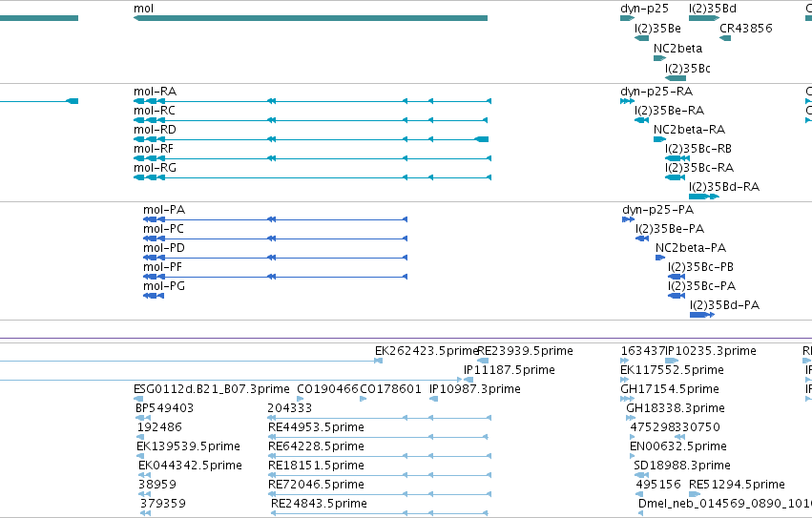Click the EK262423.5prime EST label

427,351
